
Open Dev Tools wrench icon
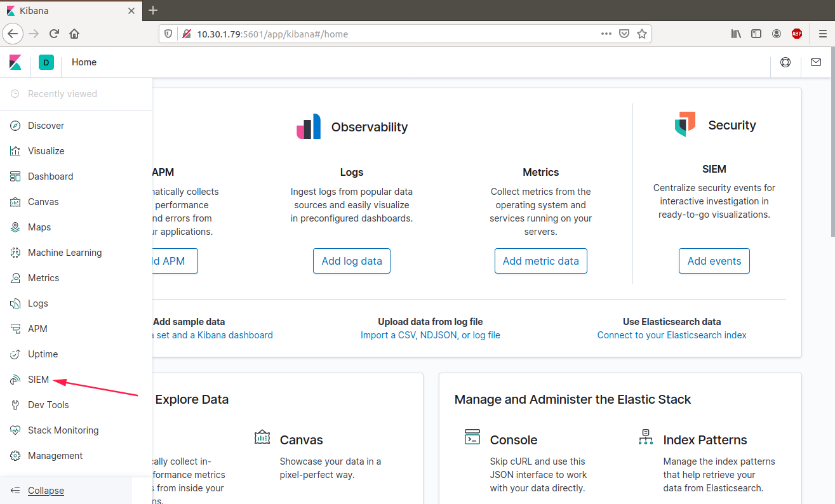(16, 405)
